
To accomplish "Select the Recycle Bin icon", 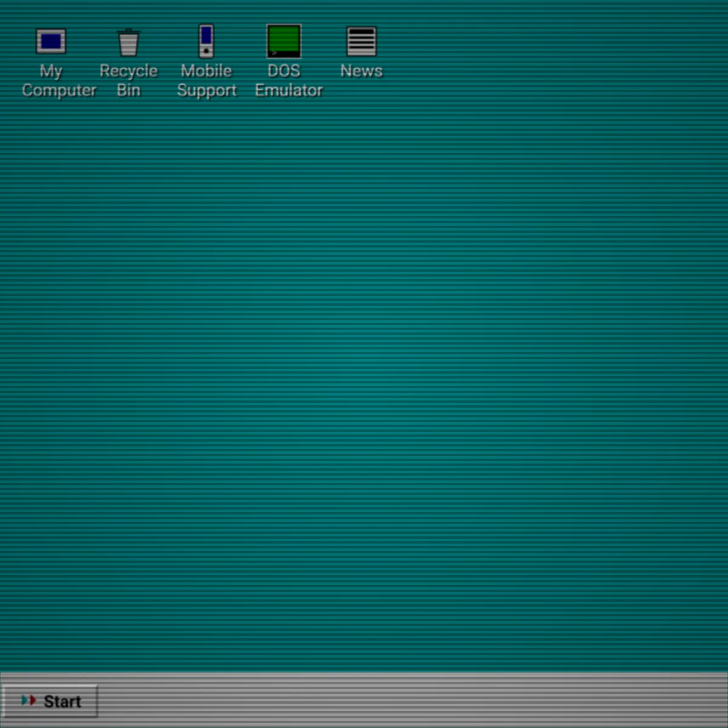I will pos(129,42).
